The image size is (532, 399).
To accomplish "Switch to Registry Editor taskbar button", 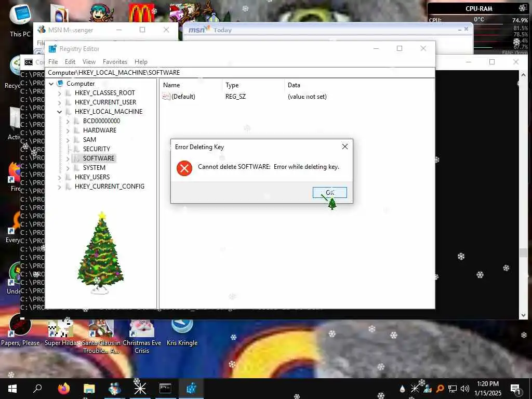I will (191, 389).
